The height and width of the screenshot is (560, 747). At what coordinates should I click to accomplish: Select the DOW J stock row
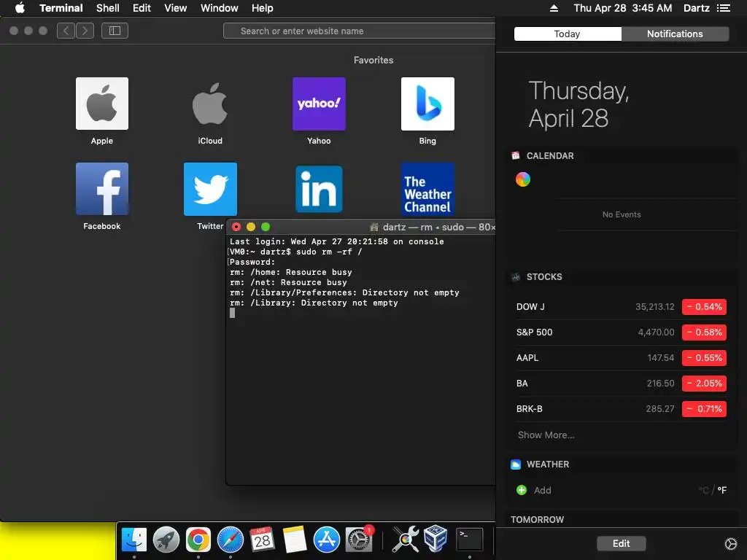pos(622,307)
